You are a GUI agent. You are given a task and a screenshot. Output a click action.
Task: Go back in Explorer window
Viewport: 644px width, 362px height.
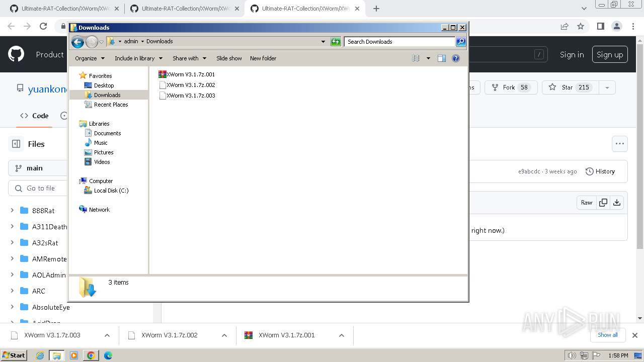77,42
